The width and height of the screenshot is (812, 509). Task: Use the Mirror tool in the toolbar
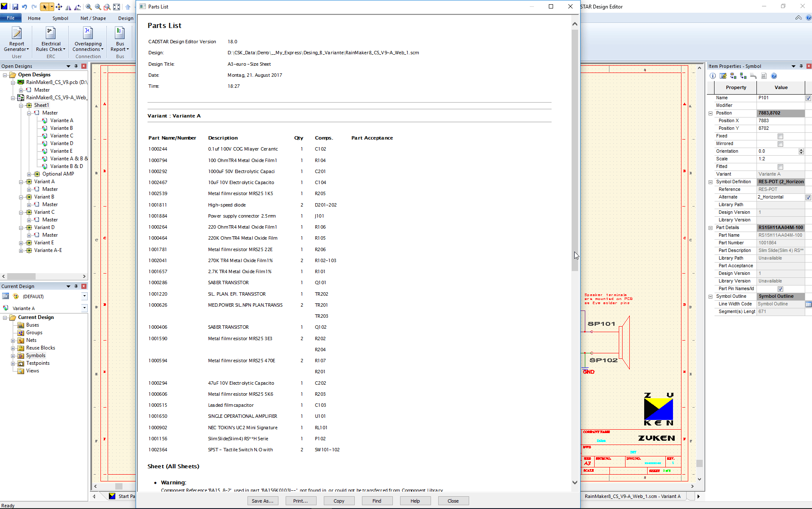[68, 7]
